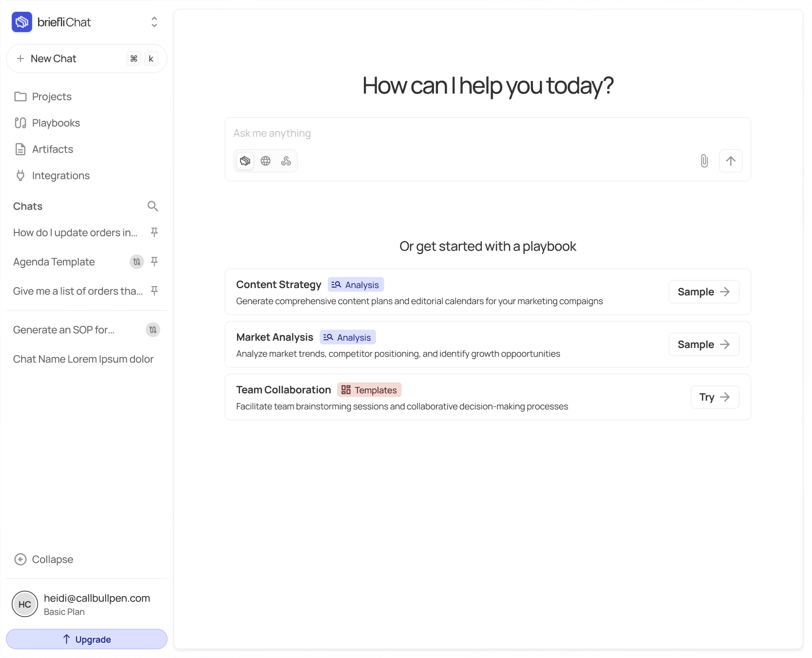Unpin the 'Agenda Template' chat
Viewport: 812px width, 658px height.
(x=154, y=262)
